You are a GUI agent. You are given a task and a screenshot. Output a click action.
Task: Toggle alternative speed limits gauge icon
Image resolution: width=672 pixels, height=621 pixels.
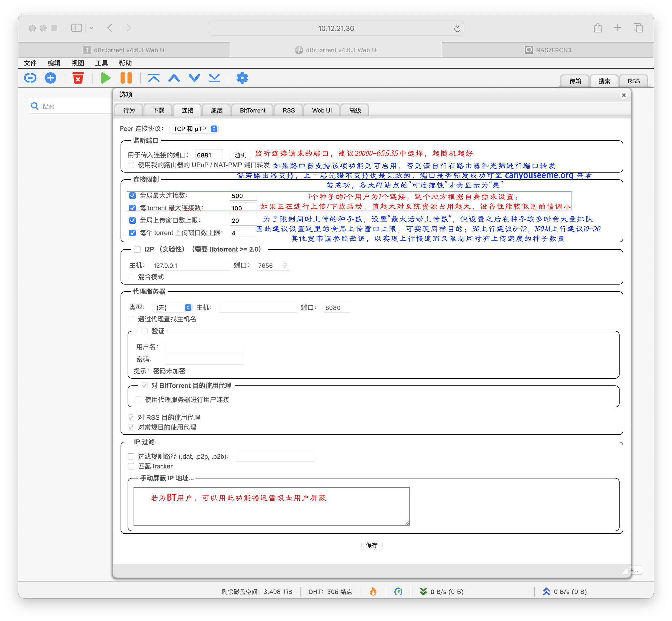398,592
